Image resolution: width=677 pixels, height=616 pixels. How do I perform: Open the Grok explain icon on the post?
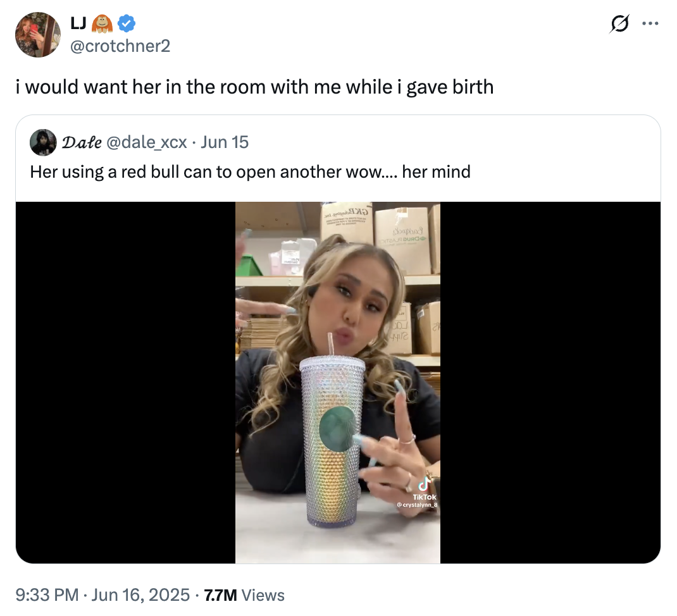(x=619, y=24)
